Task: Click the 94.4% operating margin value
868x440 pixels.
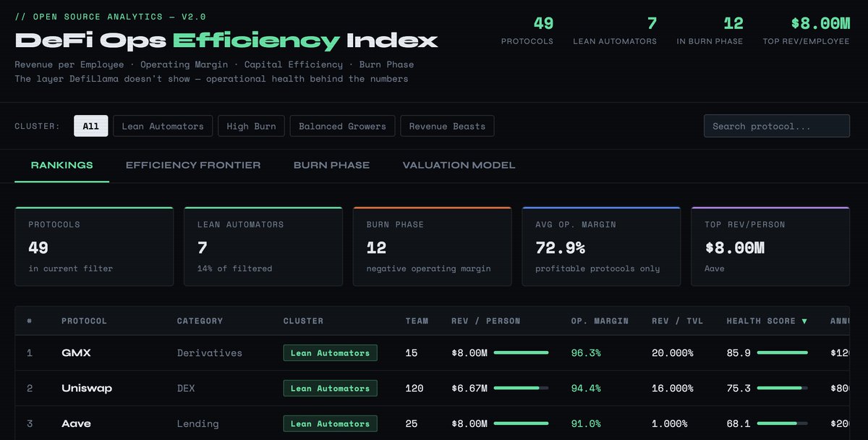Action: click(x=586, y=389)
